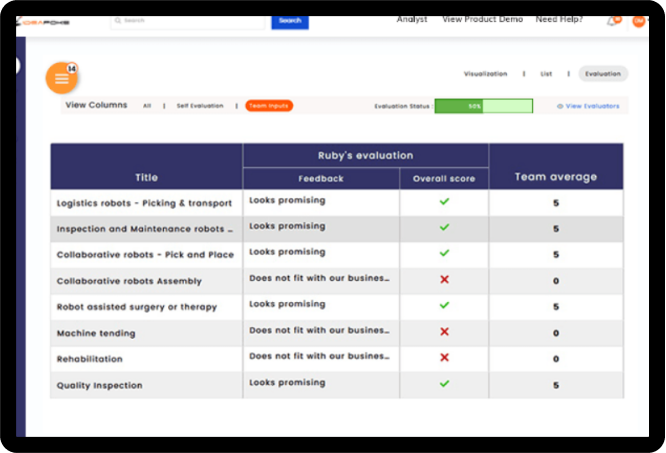Click the red X for Rehabilitation row
Screen dimensions: 666x453
point(444,357)
